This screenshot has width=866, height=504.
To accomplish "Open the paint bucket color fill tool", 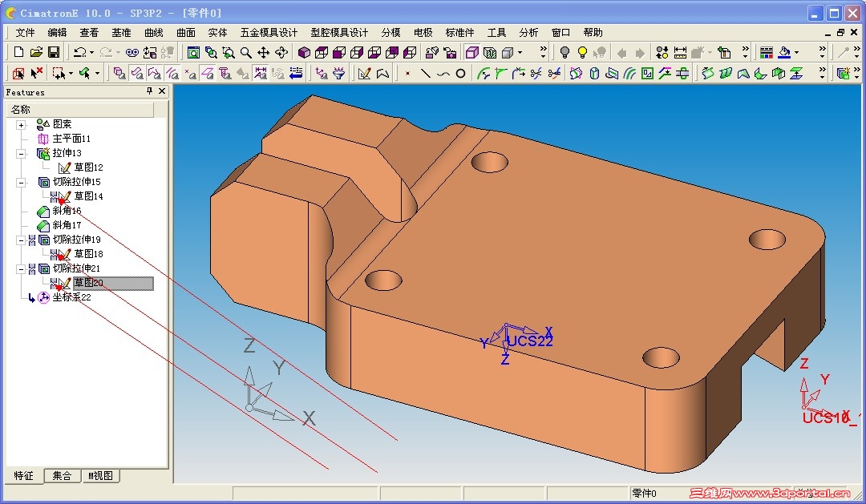I will (x=785, y=52).
